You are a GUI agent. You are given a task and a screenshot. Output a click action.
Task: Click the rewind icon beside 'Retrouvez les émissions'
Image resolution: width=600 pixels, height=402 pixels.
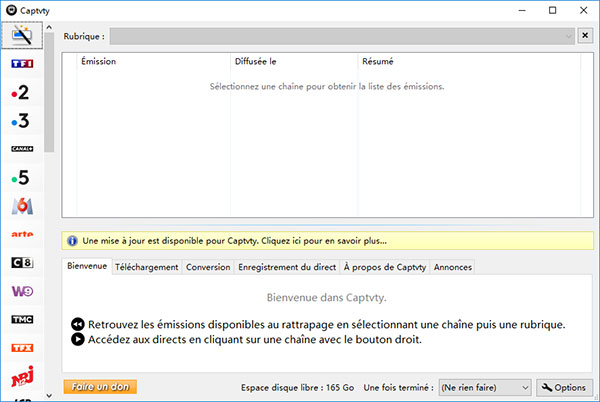[x=78, y=324]
